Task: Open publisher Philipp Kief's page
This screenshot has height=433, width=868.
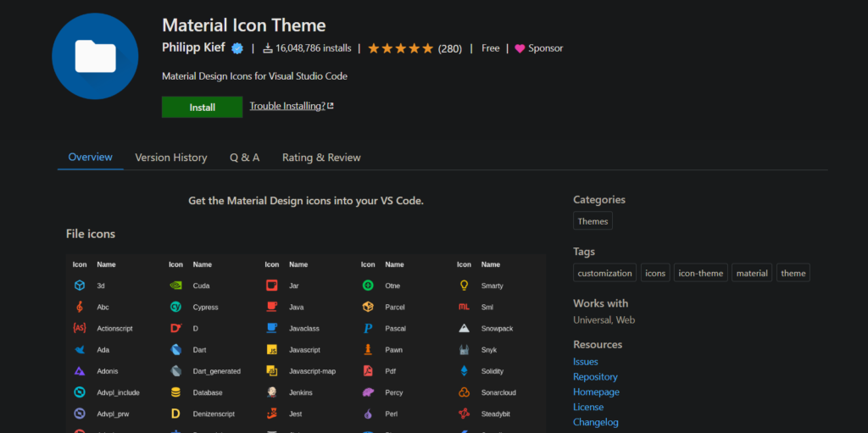Action: 193,47
